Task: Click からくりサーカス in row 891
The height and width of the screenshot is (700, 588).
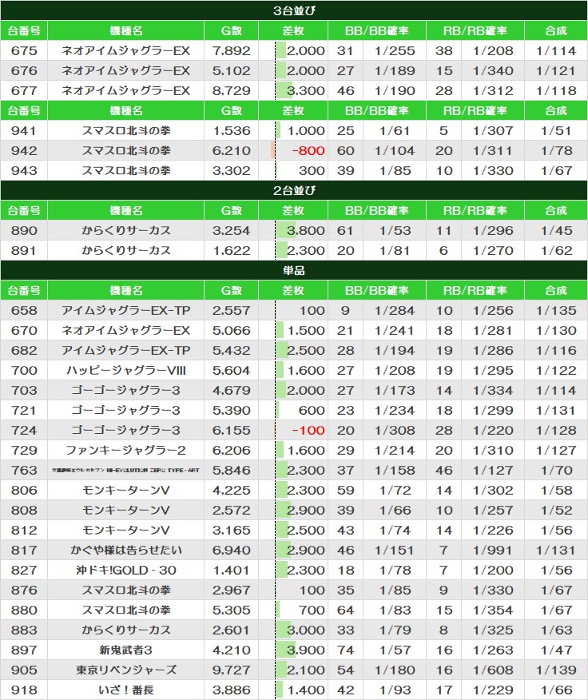Action: point(126,250)
